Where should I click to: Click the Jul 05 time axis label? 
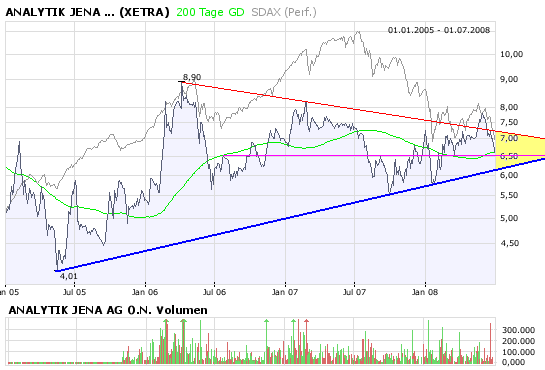point(74,292)
